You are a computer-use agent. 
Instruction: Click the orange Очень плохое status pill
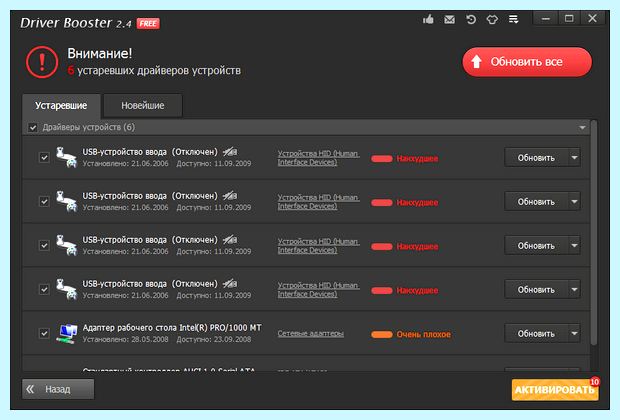click(x=382, y=334)
